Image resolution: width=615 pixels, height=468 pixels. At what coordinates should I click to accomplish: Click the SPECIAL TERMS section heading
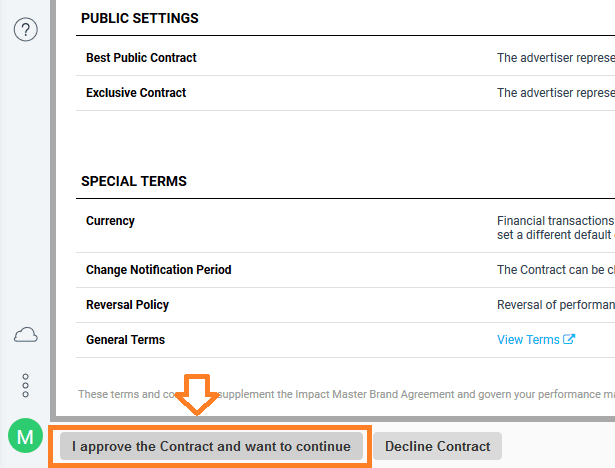coord(134,181)
